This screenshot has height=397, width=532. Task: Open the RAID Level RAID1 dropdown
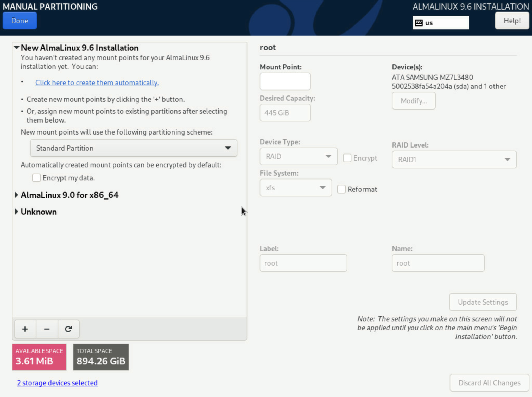[x=454, y=159]
